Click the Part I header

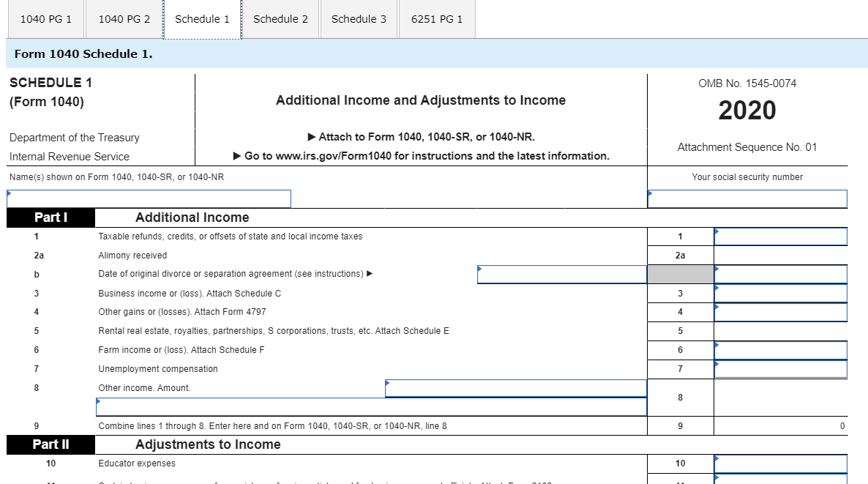tap(51, 217)
